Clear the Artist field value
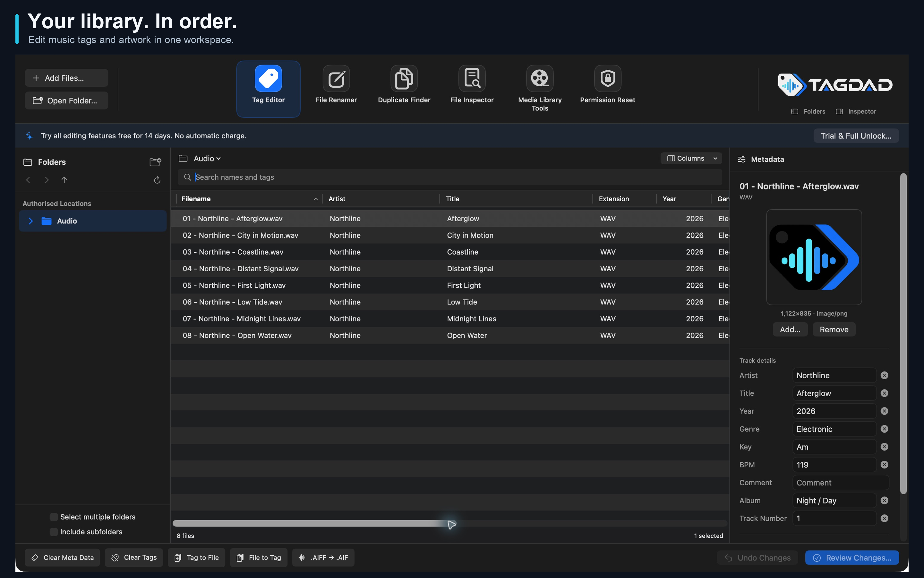The width and height of the screenshot is (924, 578). click(x=884, y=375)
